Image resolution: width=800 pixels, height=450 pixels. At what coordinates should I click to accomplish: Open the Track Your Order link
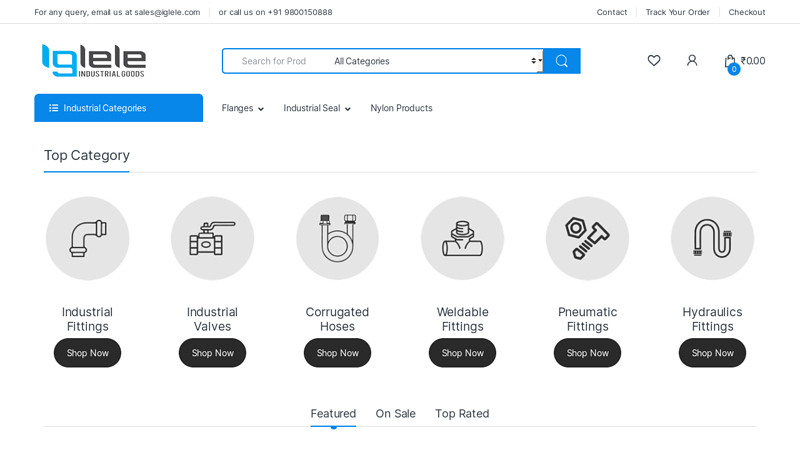(678, 12)
